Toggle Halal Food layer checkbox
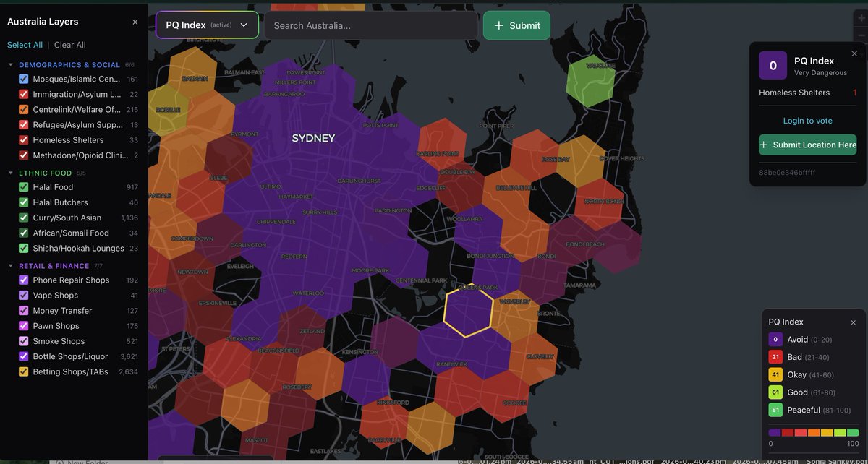This screenshot has height=464, width=868. coord(24,187)
